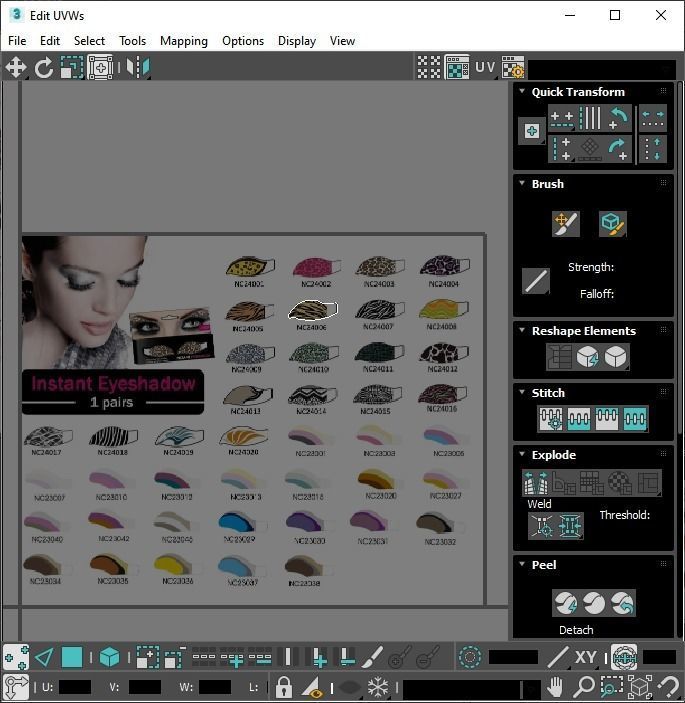Collapse the Explode rollout
The width and height of the screenshot is (685, 703).
click(x=522, y=454)
